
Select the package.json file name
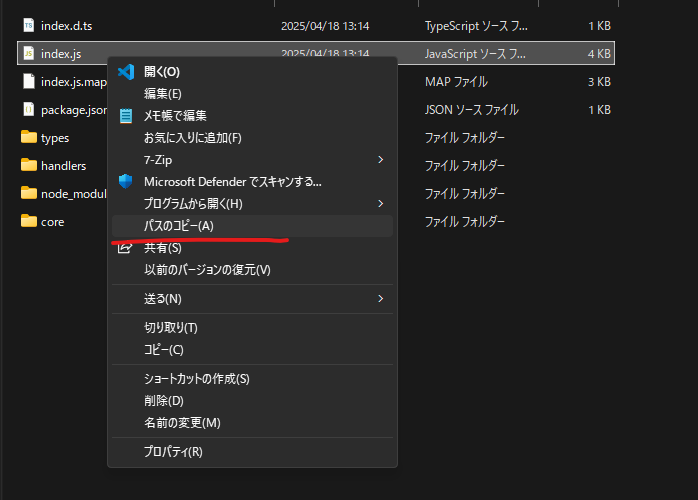(73, 110)
